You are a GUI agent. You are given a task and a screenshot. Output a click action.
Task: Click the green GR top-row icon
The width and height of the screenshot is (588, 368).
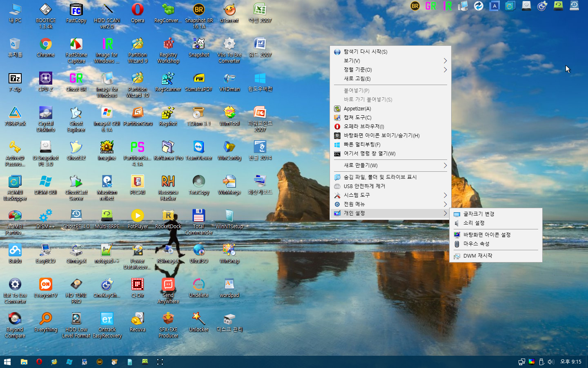[431, 6]
